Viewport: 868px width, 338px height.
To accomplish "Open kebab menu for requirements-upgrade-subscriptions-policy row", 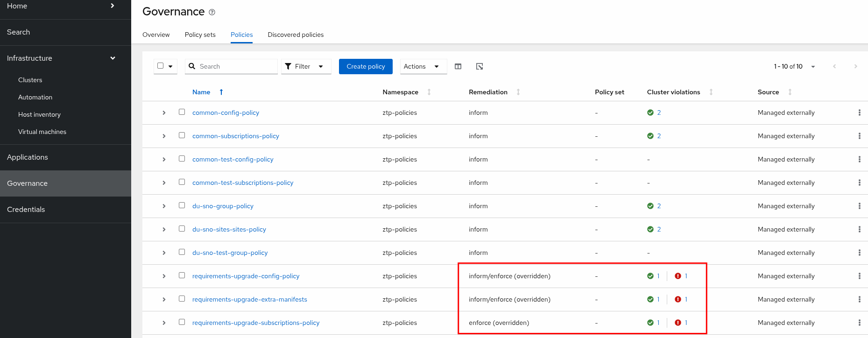I will (859, 323).
